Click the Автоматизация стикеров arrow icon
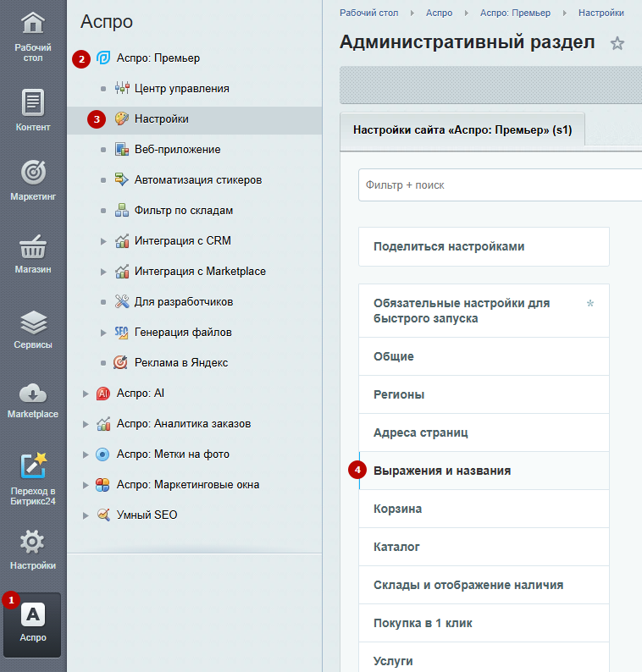The width and height of the screenshot is (642, 672). click(122, 179)
